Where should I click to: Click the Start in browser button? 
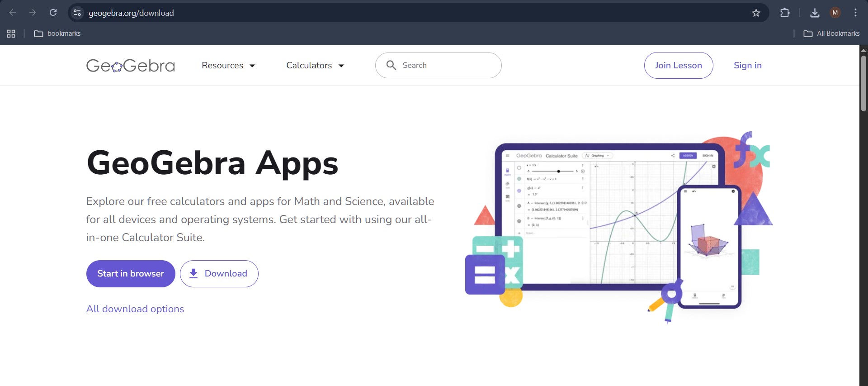pos(131,273)
